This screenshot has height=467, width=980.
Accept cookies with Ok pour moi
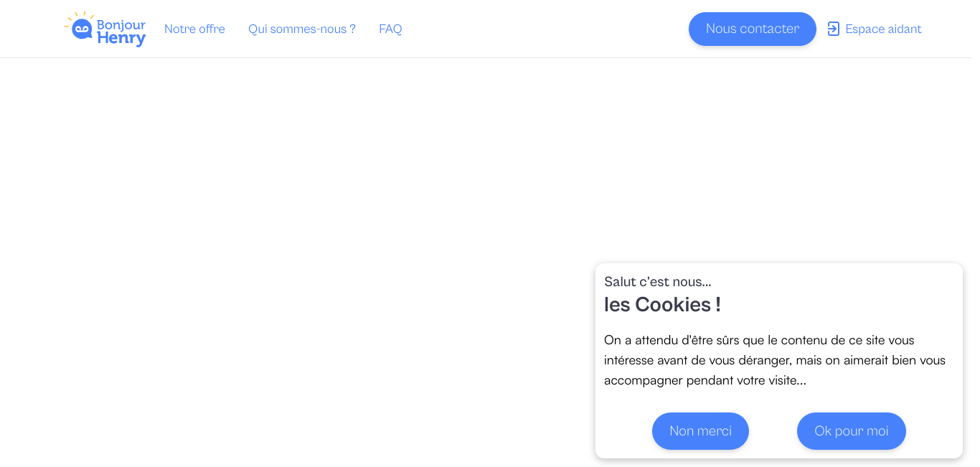coord(851,431)
